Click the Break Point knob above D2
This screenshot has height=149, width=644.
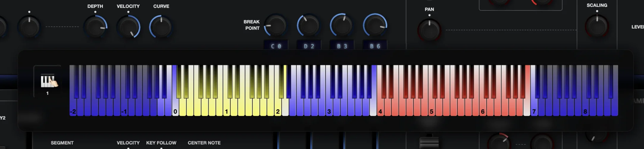309,26
